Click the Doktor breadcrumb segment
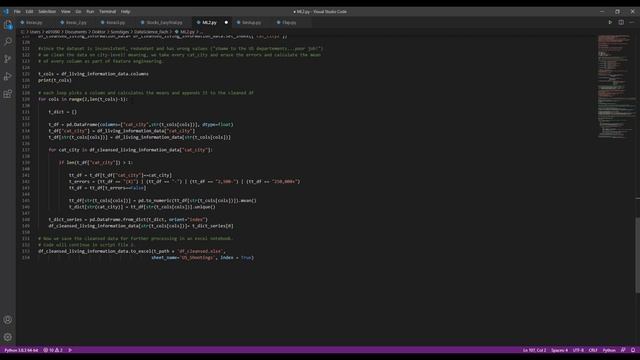The height and width of the screenshot is (360, 640). (x=98, y=31)
